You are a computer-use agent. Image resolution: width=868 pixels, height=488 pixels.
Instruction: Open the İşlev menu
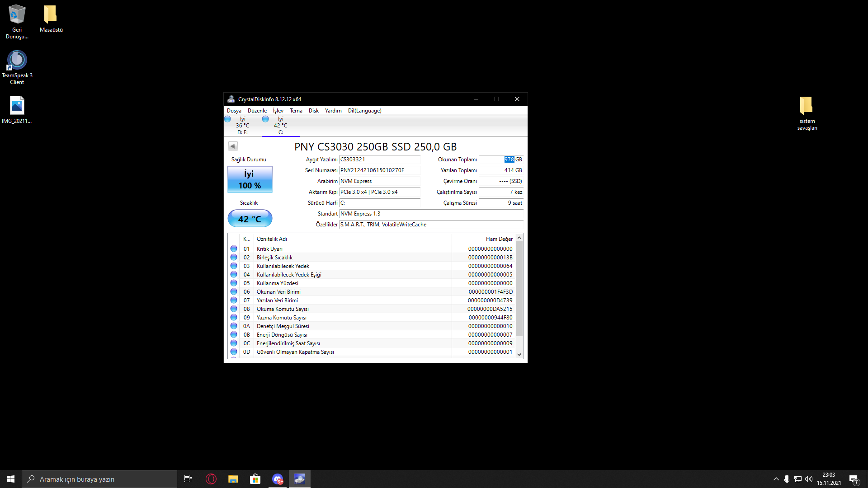pos(278,111)
